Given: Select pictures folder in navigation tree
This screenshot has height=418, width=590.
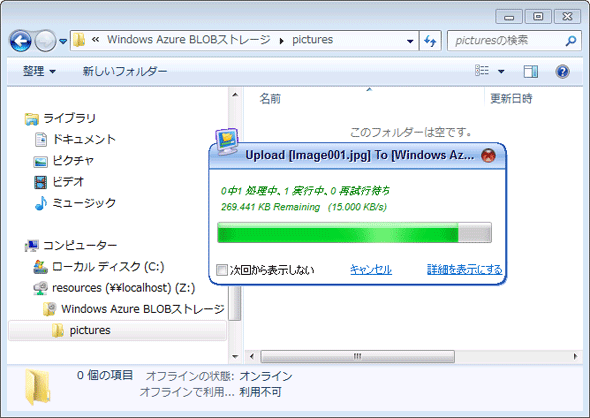Looking at the screenshot, I should click(118, 330).
